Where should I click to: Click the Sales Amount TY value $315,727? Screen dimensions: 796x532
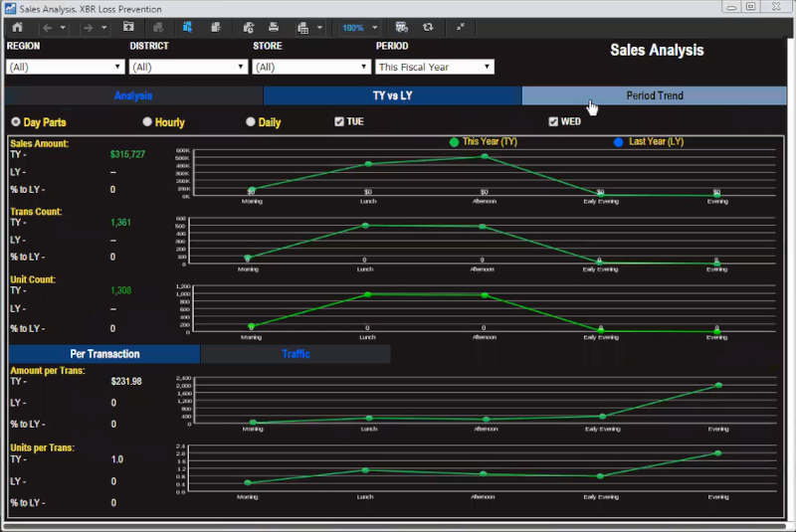[x=127, y=154]
